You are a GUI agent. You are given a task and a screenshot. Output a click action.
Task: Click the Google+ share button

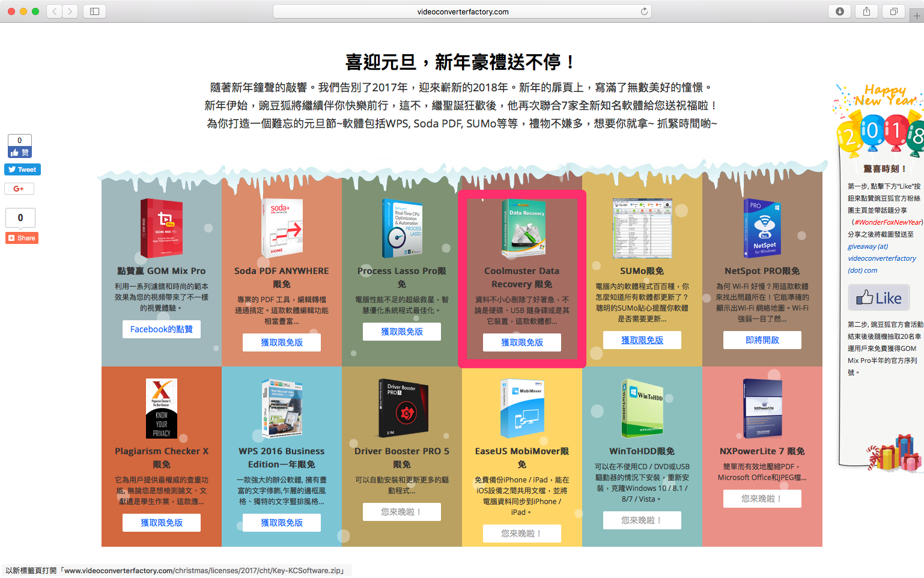[19, 189]
